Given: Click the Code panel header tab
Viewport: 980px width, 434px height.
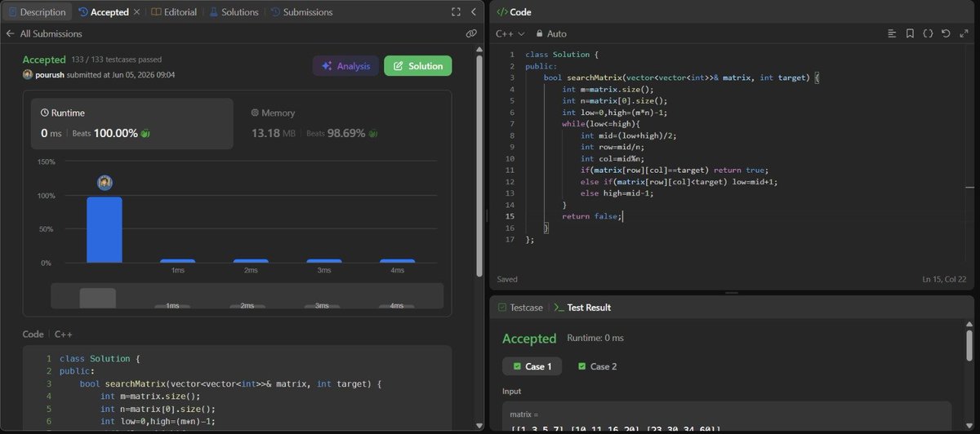Looking at the screenshot, I should tap(514, 12).
